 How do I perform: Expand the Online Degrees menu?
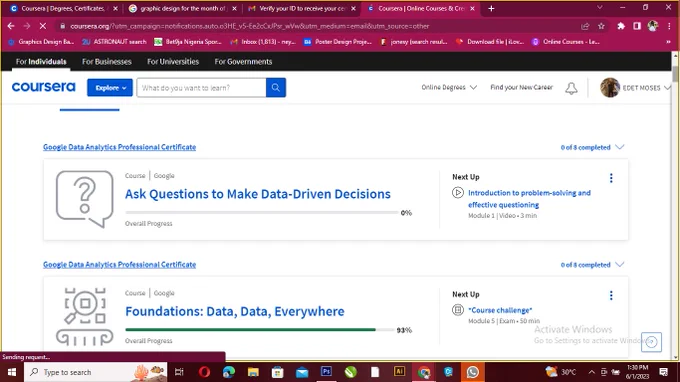(x=449, y=87)
